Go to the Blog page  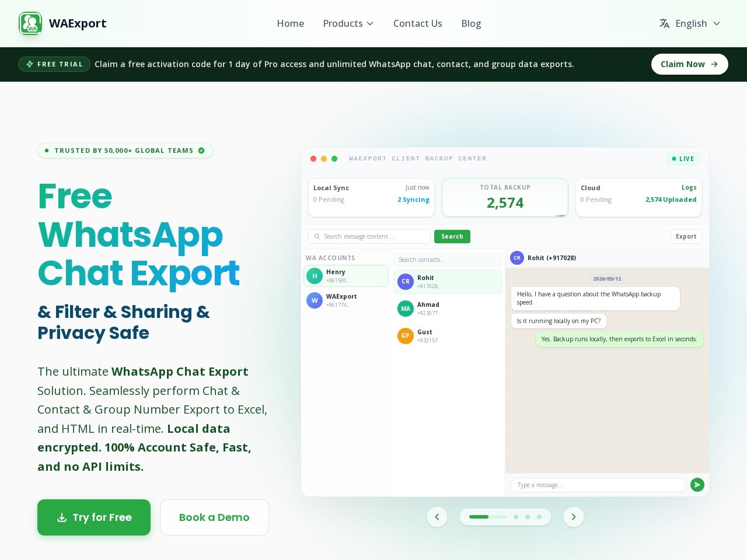pyautogui.click(x=471, y=23)
